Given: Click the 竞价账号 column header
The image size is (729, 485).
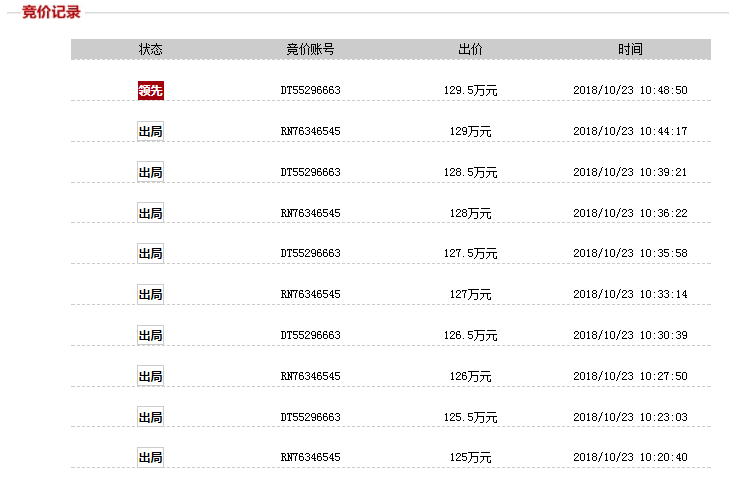Looking at the screenshot, I should [x=310, y=49].
